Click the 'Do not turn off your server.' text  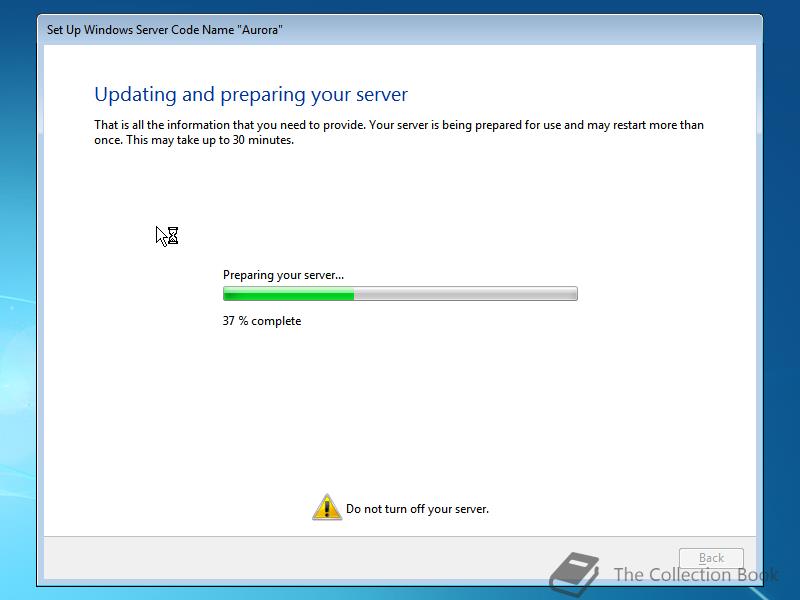[417, 509]
